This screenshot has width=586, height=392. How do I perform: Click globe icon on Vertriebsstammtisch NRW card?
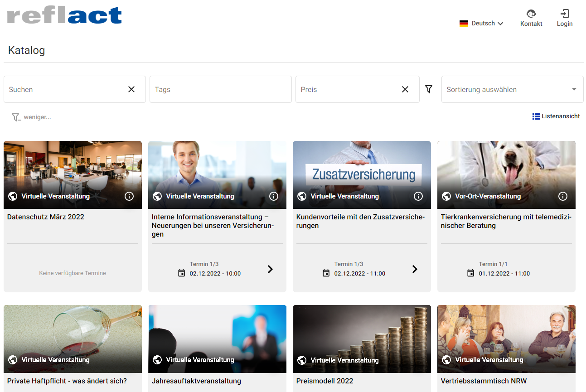pyautogui.click(x=446, y=360)
